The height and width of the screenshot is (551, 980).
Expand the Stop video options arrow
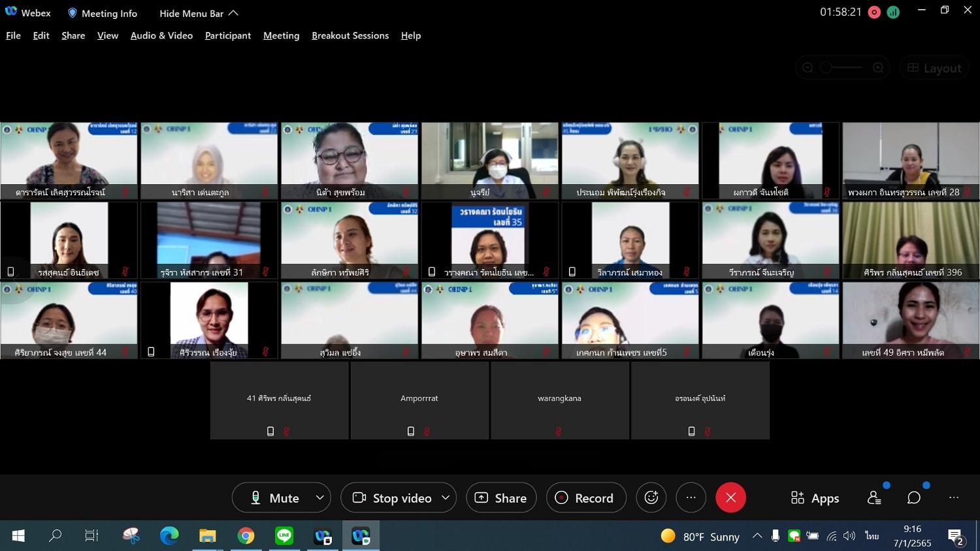(x=446, y=497)
